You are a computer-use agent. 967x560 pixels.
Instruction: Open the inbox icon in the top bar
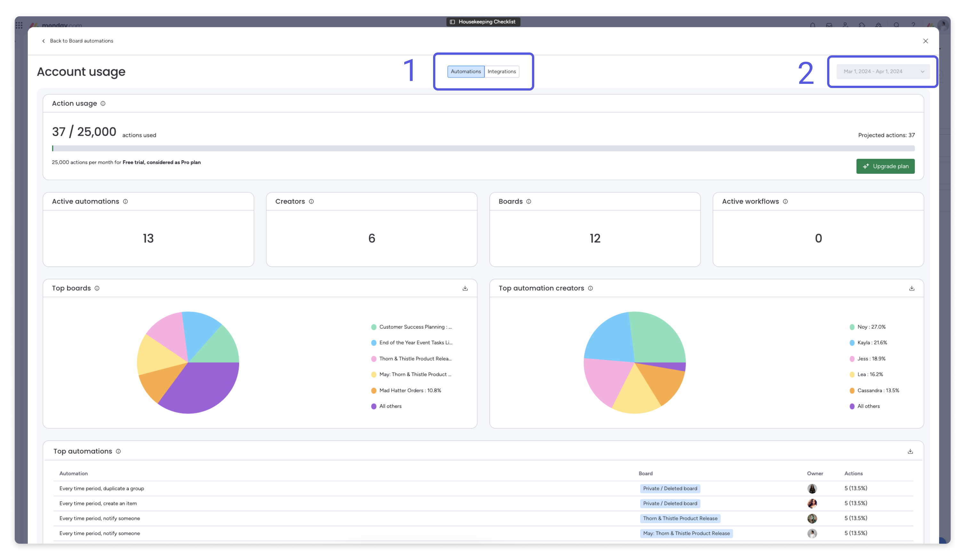point(829,25)
